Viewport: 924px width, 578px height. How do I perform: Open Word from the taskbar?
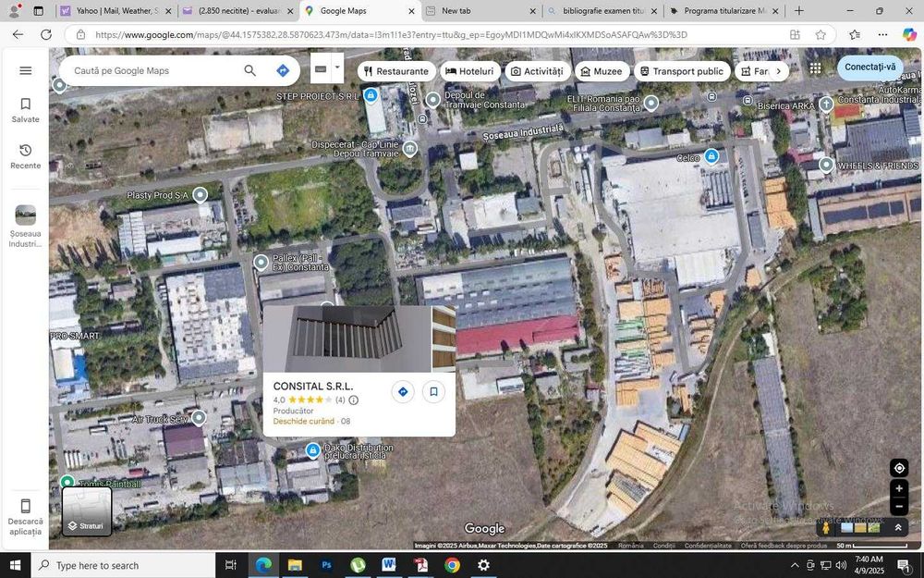(x=389, y=565)
